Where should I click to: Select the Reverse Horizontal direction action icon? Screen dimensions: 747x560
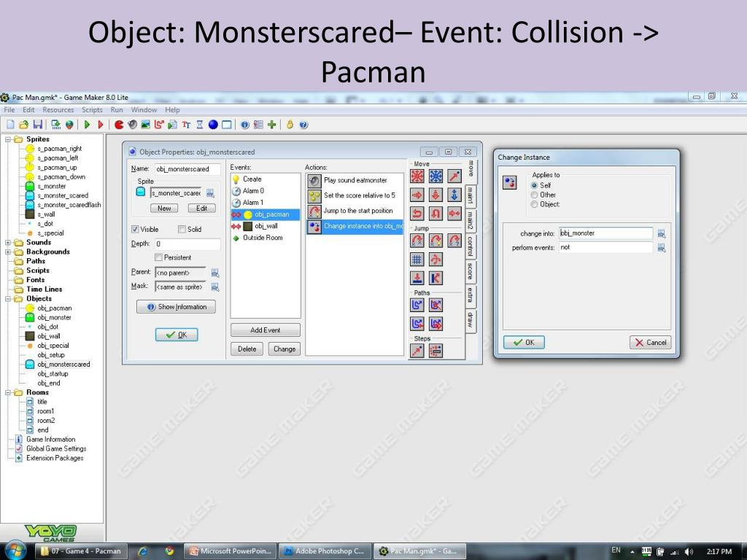click(x=417, y=214)
